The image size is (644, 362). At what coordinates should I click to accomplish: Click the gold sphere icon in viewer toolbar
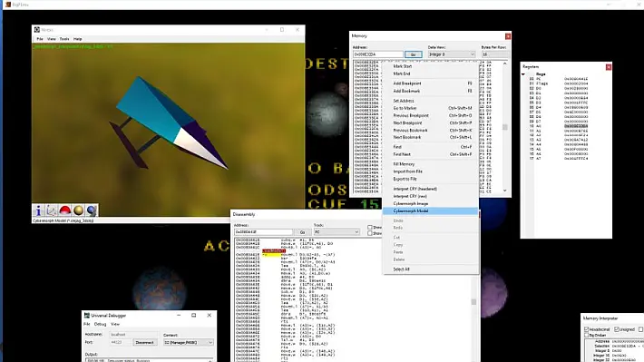pos(78,210)
